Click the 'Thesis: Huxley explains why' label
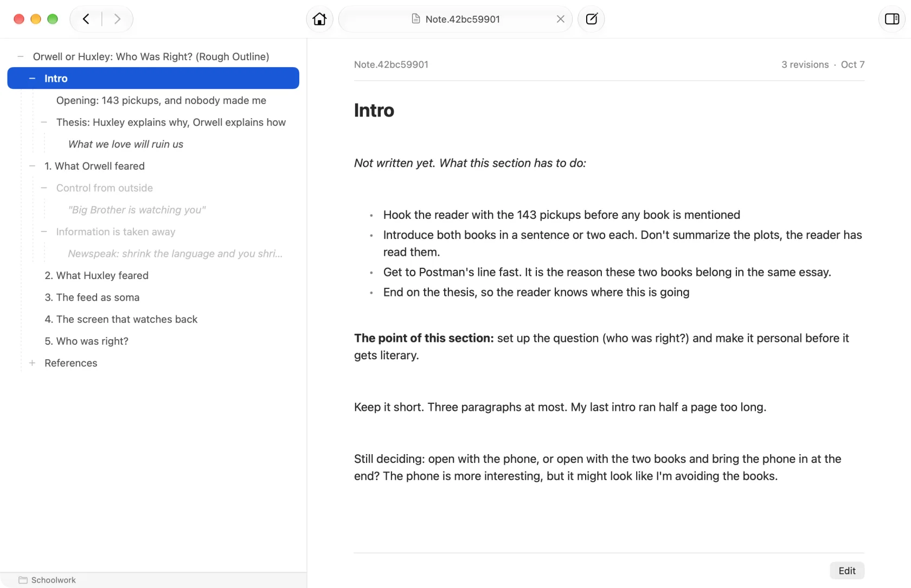 click(171, 122)
